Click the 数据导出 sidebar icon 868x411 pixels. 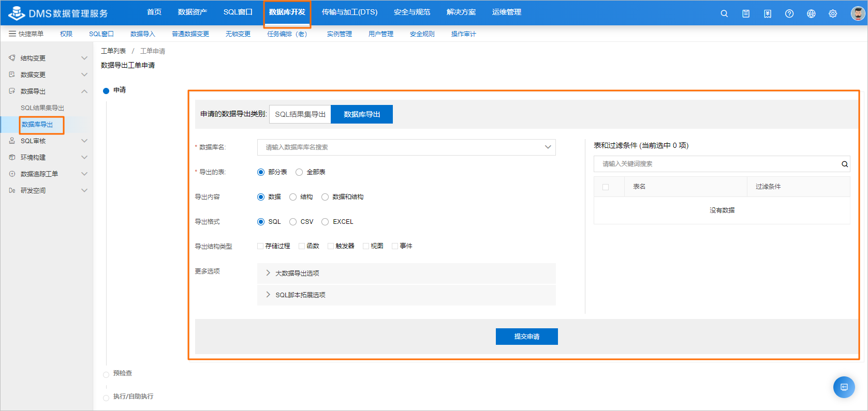point(12,91)
